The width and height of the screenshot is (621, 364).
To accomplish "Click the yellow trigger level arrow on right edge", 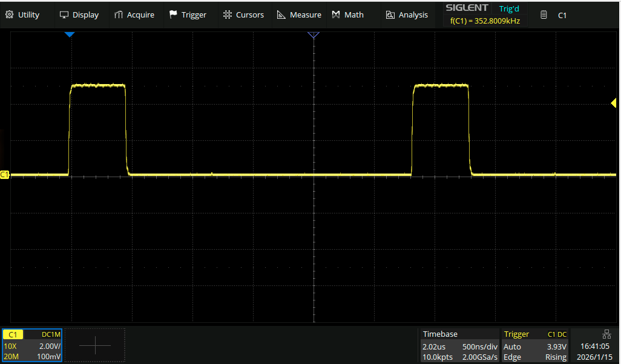I will (614, 103).
